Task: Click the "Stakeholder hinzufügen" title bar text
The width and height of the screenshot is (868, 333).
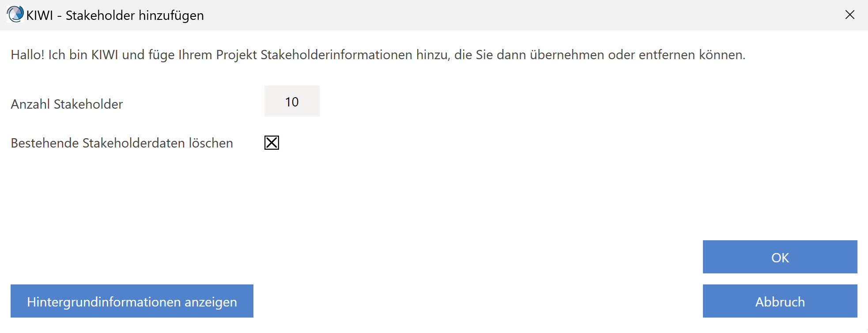Action: click(135, 15)
